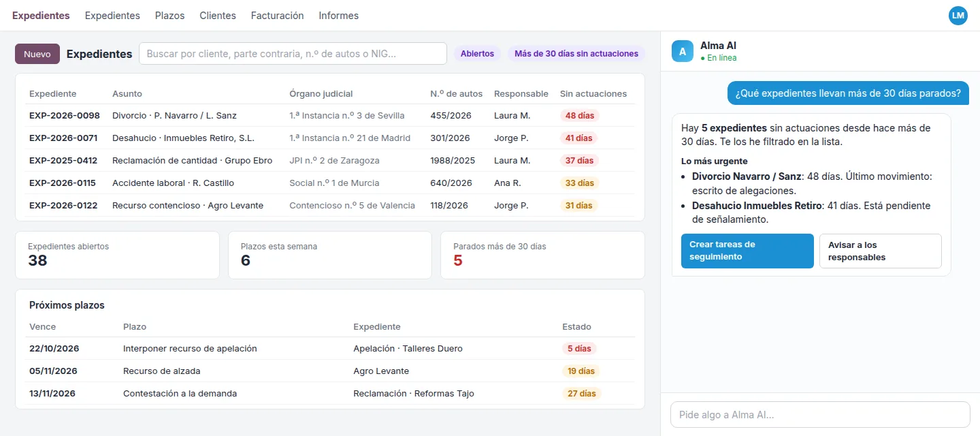
Task: Select 'Contestación a la demanda' deadline
Action: coord(180,394)
